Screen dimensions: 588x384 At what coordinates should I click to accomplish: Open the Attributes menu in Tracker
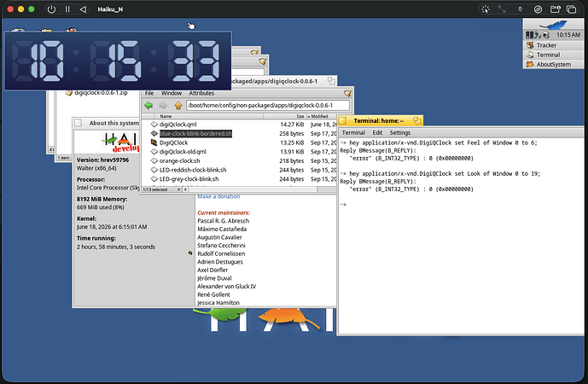click(201, 93)
